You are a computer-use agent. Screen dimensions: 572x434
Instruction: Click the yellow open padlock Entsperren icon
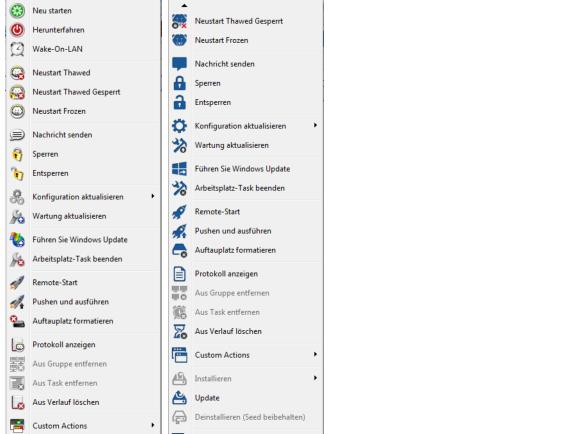click(17, 173)
